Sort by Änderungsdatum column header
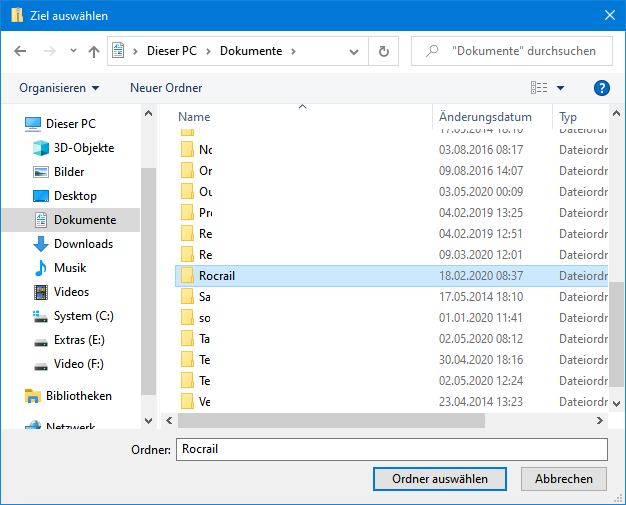This screenshot has height=505, width=626. coord(486,117)
